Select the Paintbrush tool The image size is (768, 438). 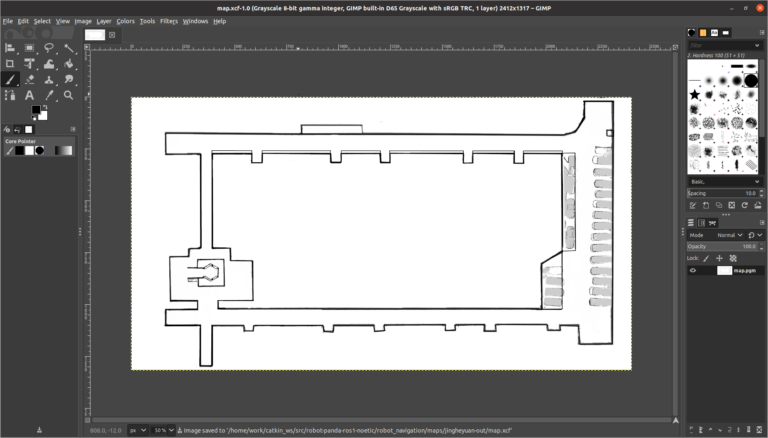(11, 80)
